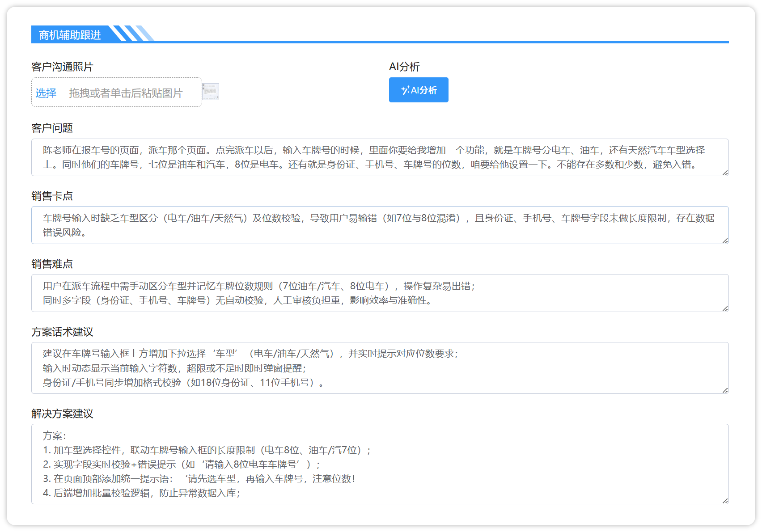This screenshot has width=762, height=532.
Task: Click the 客户问题 label
Action: 52,128
